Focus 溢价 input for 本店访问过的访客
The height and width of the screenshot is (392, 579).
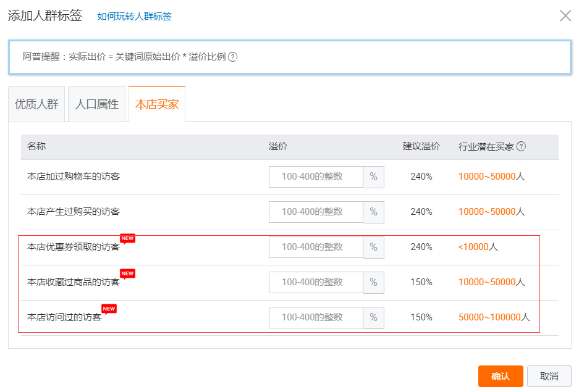pyautogui.click(x=316, y=317)
